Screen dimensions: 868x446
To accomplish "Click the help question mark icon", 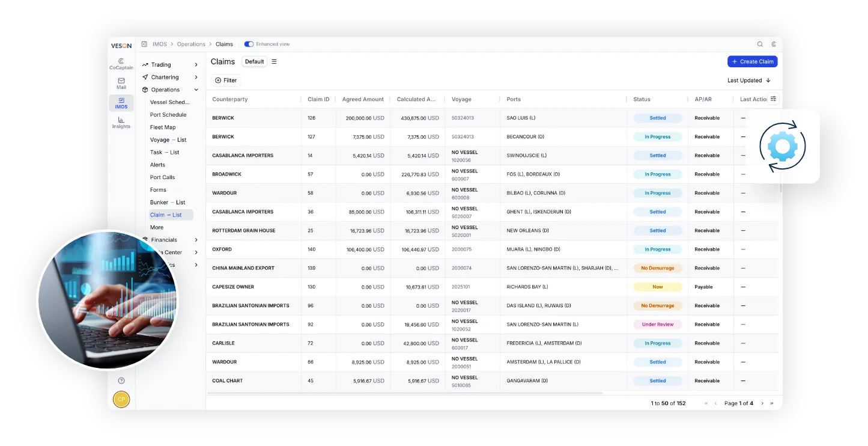I will (121, 380).
